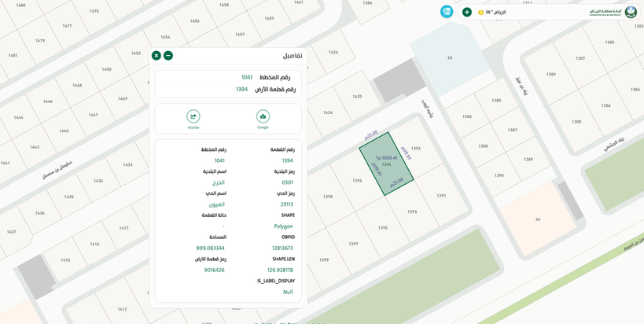The height and width of the screenshot is (324, 644).
Task: Click parcel 1425 on the map
Action: coord(357,97)
